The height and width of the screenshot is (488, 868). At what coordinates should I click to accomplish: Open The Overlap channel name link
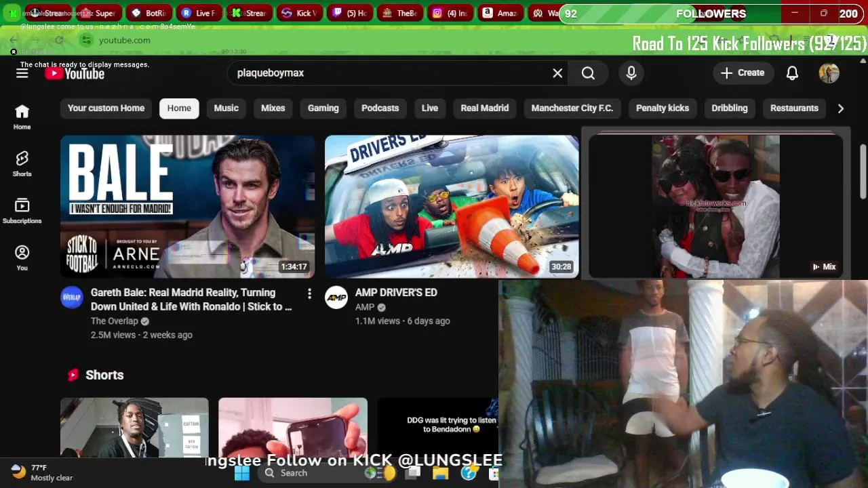point(115,321)
